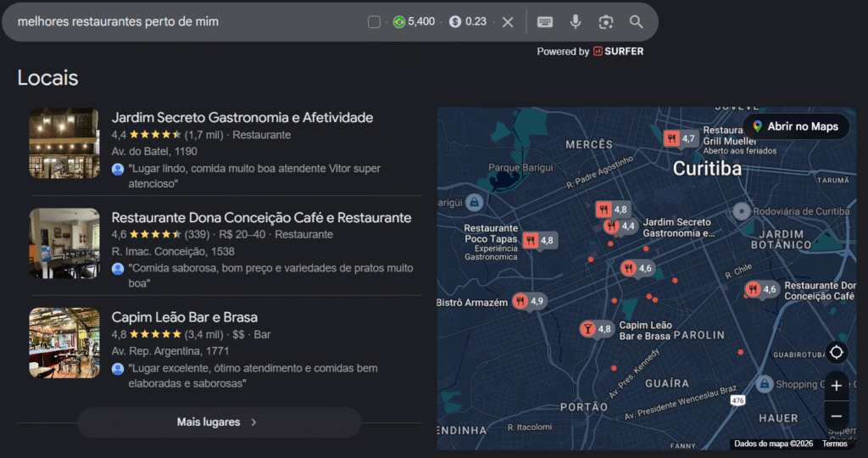868x458 pixels.
Task: Click the Capim Leão restaurant photo
Action: click(x=64, y=343)
